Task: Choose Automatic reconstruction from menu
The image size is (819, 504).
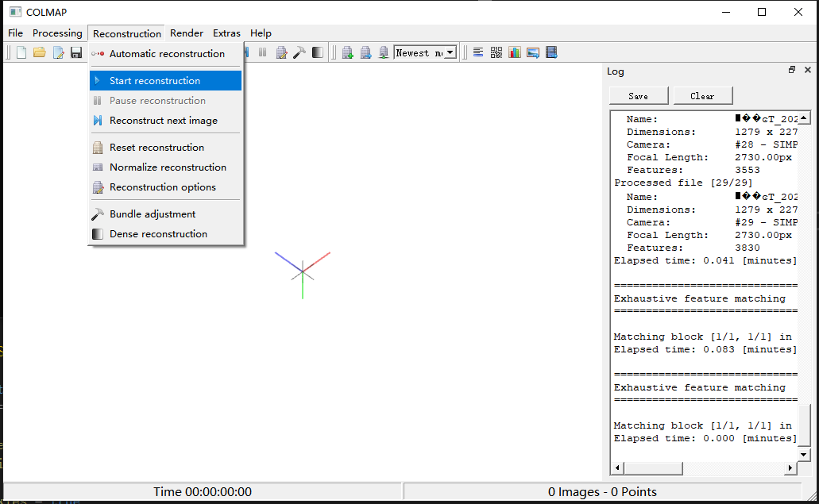Action: (x=165, y=54)
